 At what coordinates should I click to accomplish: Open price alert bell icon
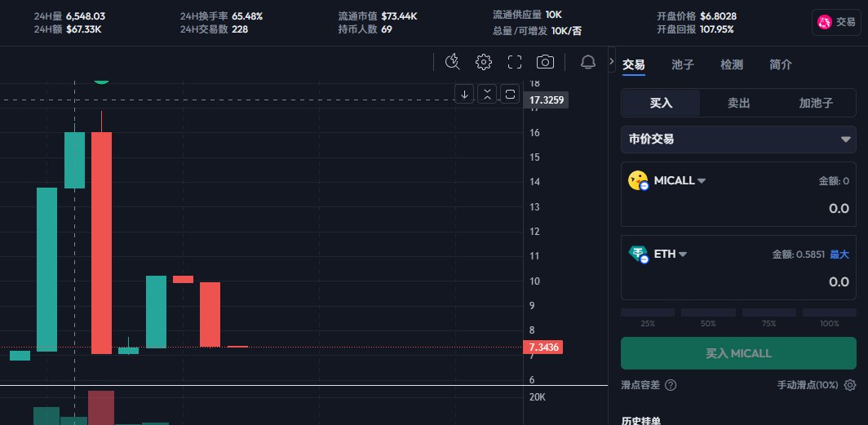[588, 62]
